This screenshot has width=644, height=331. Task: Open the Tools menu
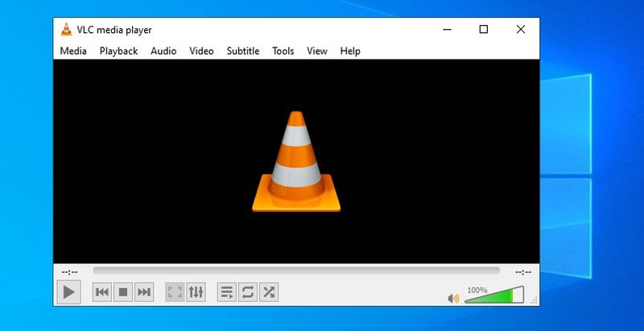pos(283,51)
